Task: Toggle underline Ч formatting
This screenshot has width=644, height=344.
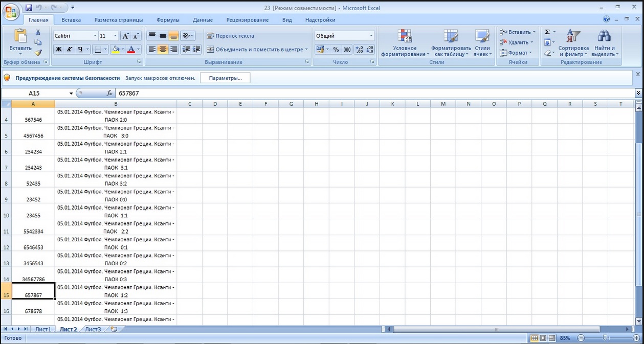Action: 80,50
